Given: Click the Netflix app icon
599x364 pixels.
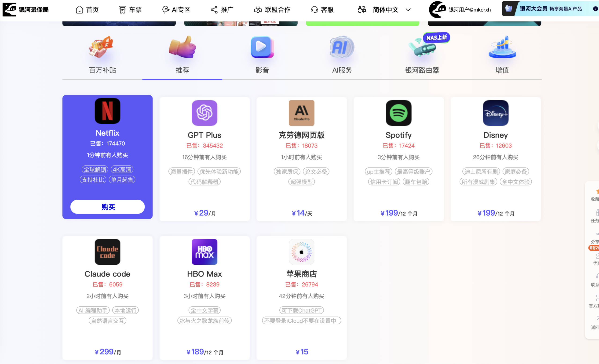Looking at the screenshot, I should pos(107,111).
